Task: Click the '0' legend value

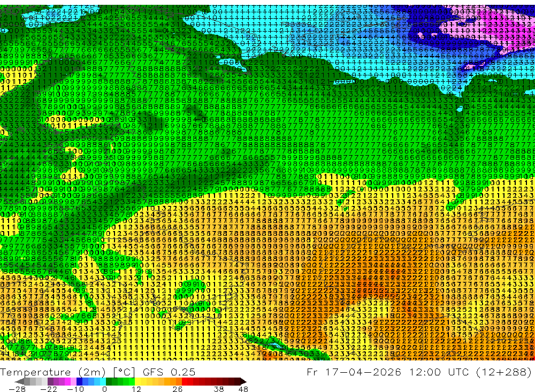Action: coord(104,389)
